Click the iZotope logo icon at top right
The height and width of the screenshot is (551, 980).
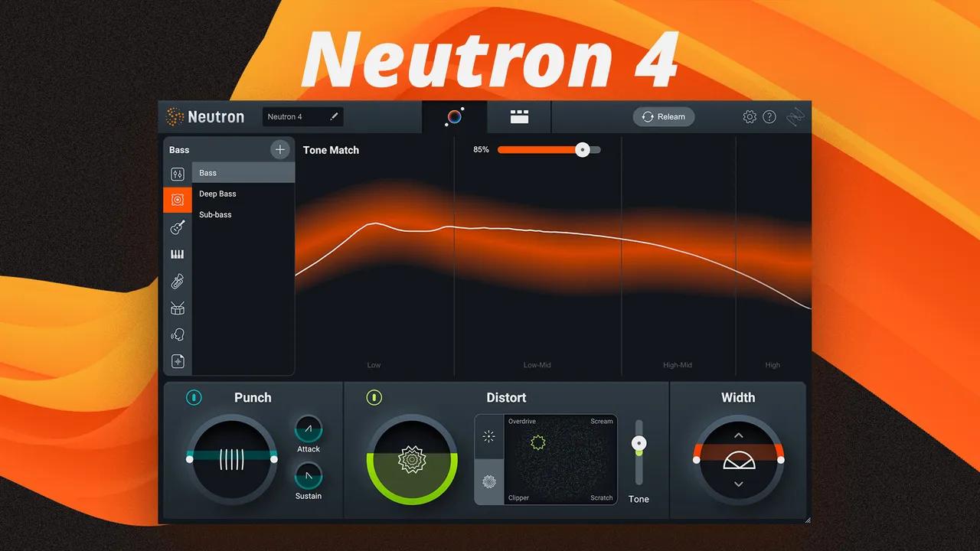[x=796, y=117]
